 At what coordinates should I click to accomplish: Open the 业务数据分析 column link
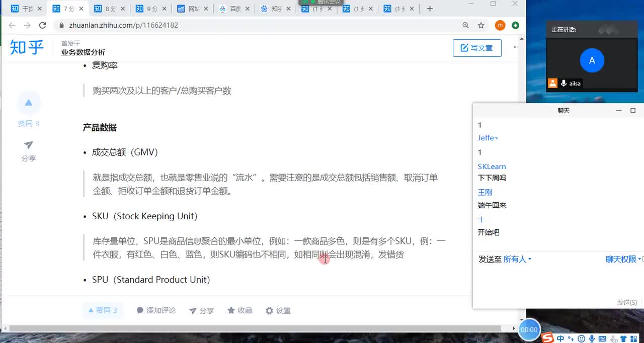83,52
